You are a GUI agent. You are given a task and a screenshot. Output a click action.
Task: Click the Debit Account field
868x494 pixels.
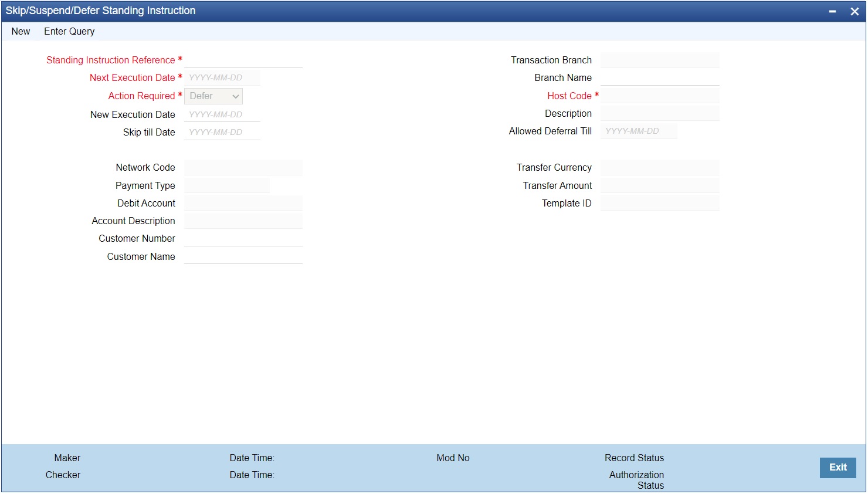click(x=243, y=203)
